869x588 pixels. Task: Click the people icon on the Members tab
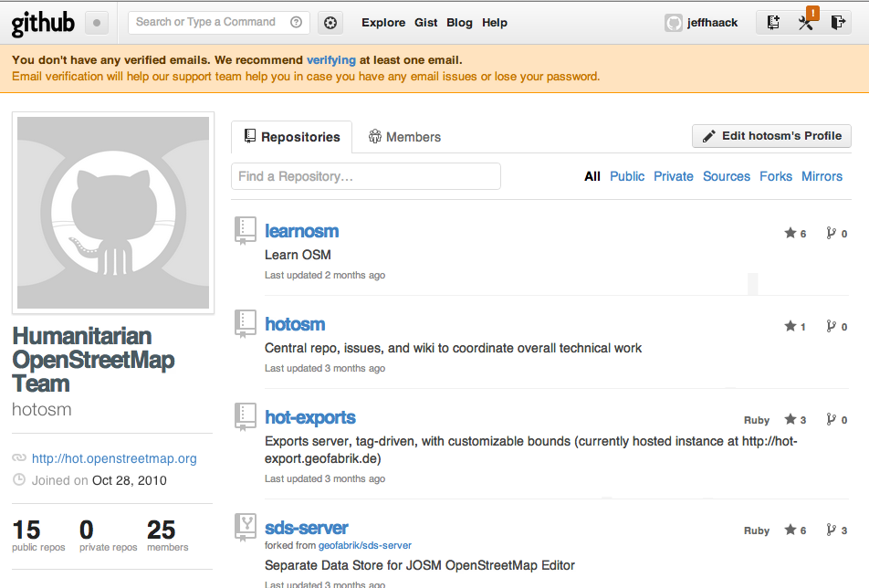[x=374, y=136]
